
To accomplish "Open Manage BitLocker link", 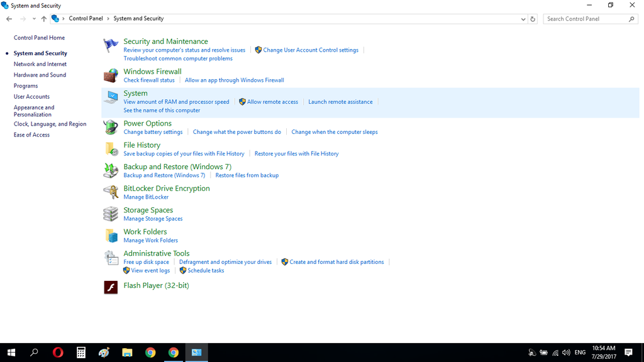I will coord(146,197).
